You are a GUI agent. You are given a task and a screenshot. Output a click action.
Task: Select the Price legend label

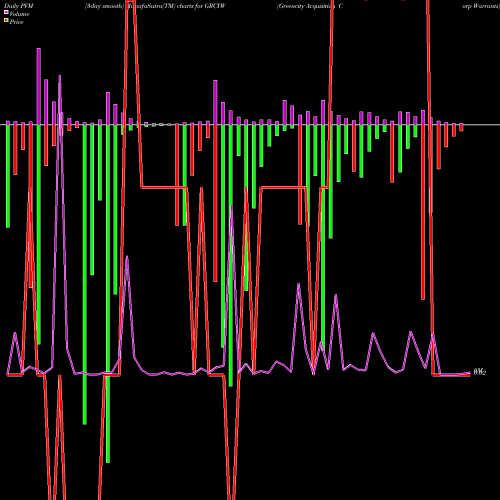pyautogui.click(x=16, y=22)
